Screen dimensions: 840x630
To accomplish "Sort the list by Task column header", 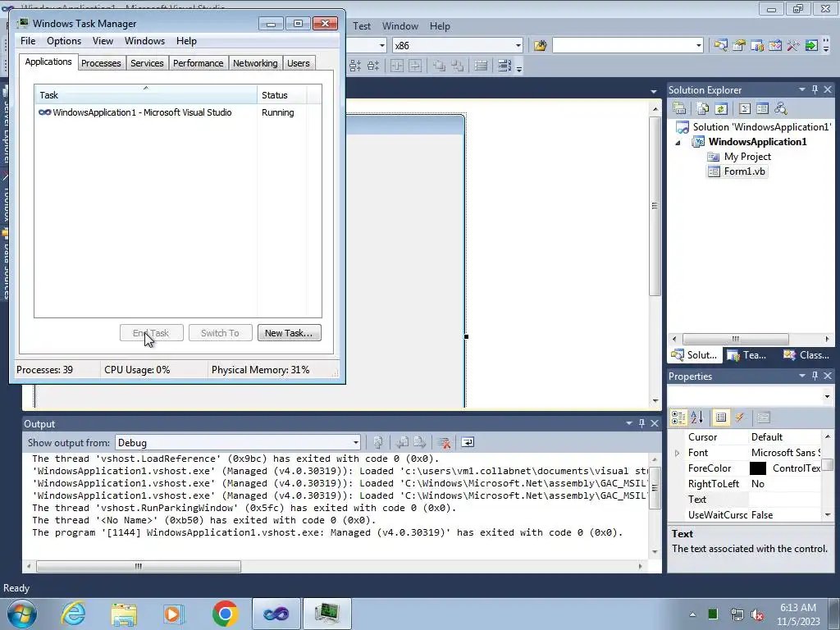I will (146, 95).
